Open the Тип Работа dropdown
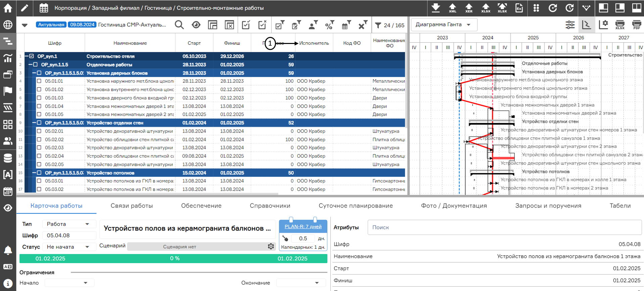The image size is (644, 291). [68, 224]
